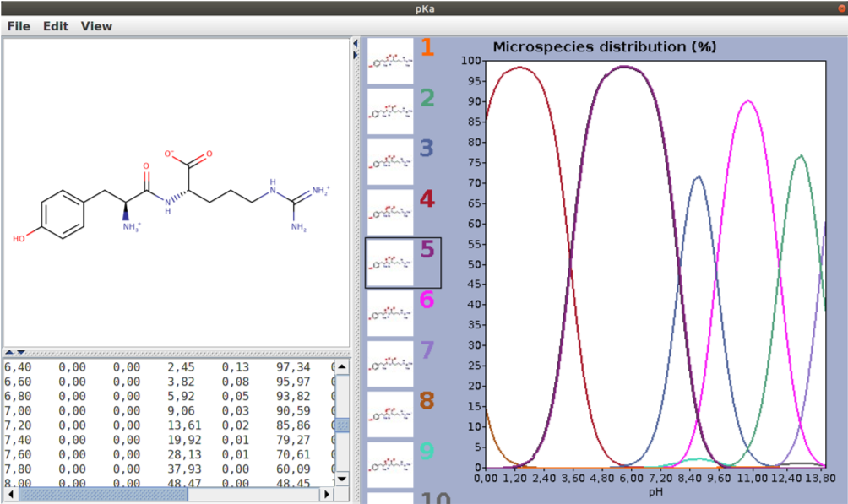Screen dimensions: 848x504
Task: Click the '7,60' pH cell in the table
Action: coord(18,455)
